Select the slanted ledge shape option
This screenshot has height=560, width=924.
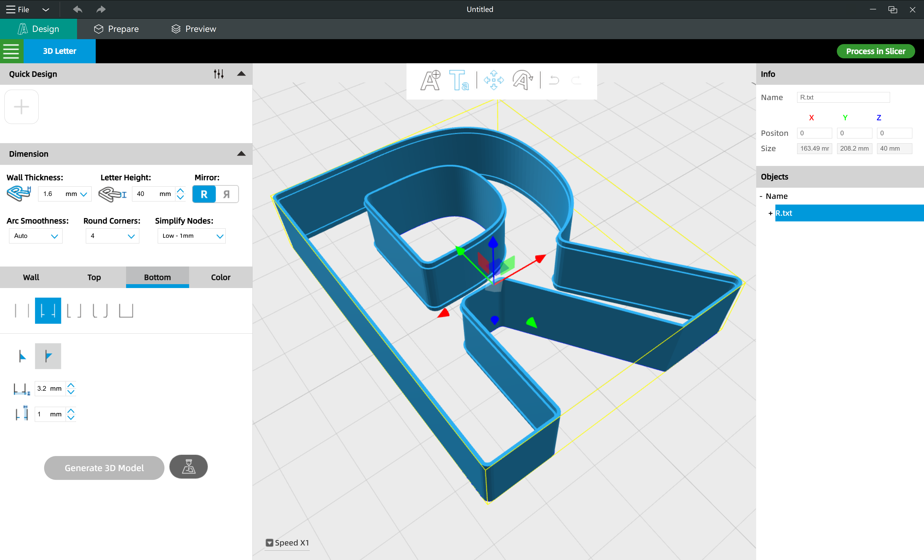[x=22, y=356]
